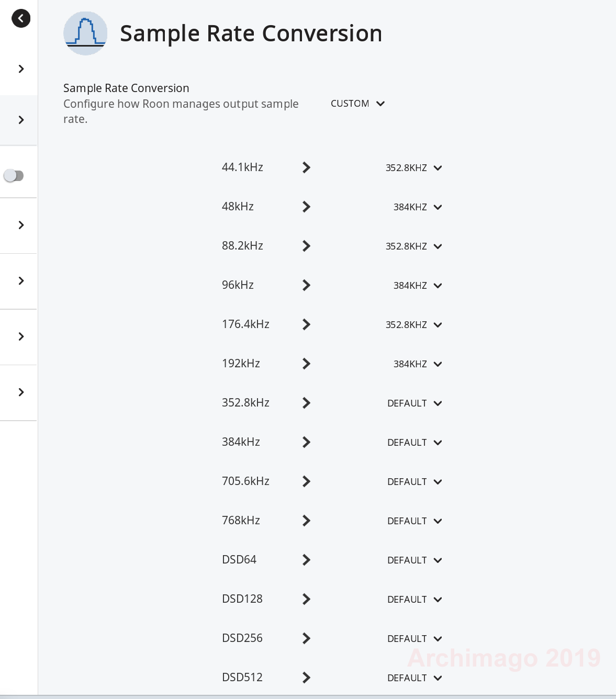The width and height of the screenshot is (616, 699).
Task: Expand the first sidebar chevron item
Action: pyautogui.click(x=21, y=69)
